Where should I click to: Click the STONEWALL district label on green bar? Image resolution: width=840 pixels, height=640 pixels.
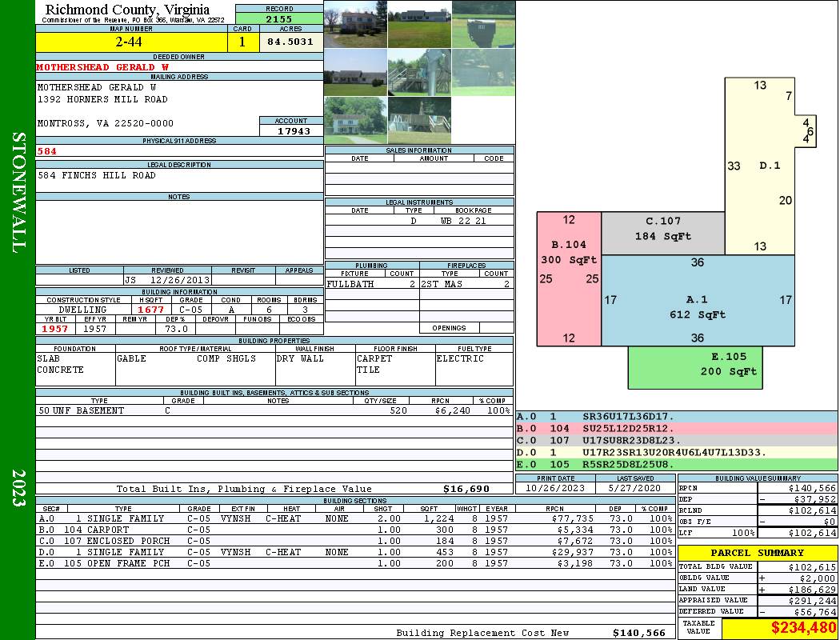click(x=18, y=193)
